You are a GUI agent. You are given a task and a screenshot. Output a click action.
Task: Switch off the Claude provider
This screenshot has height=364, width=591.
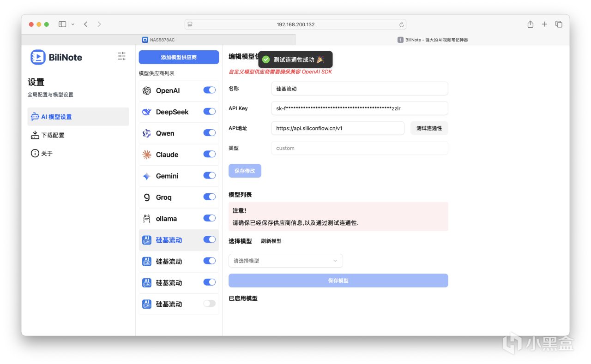[x=210, y=154]
